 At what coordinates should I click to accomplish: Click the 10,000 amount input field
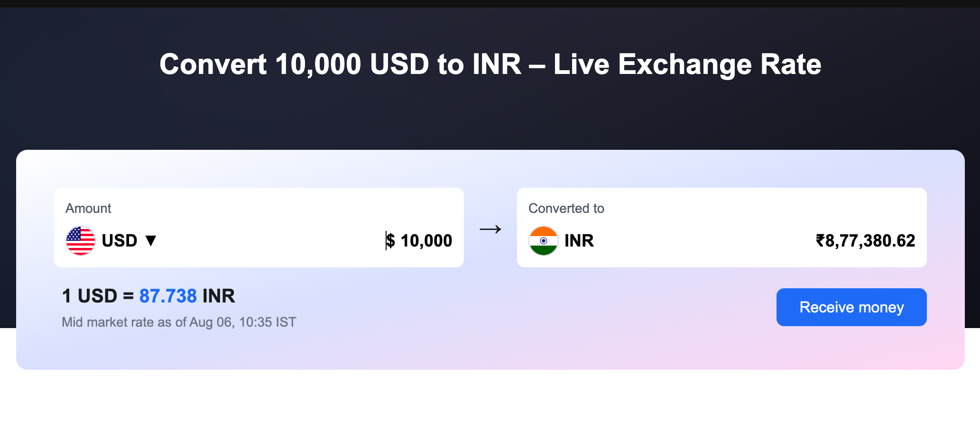tap(426, 241)
